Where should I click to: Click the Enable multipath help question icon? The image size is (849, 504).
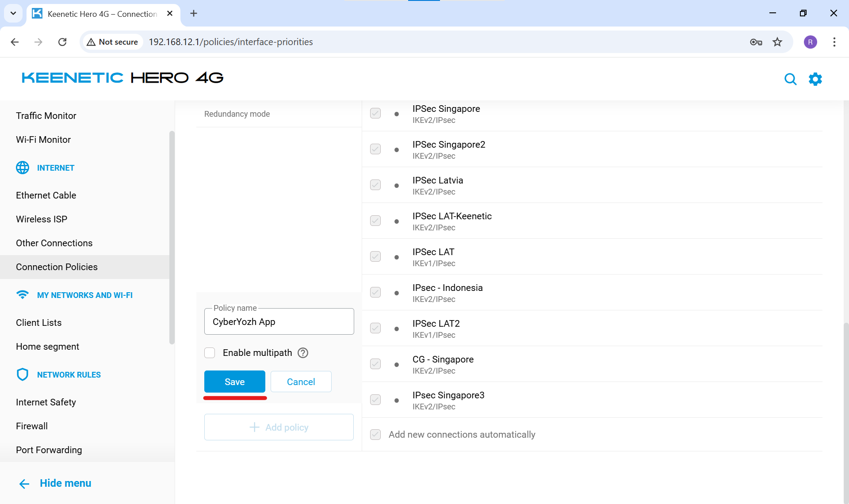click(x=303, y=353)
